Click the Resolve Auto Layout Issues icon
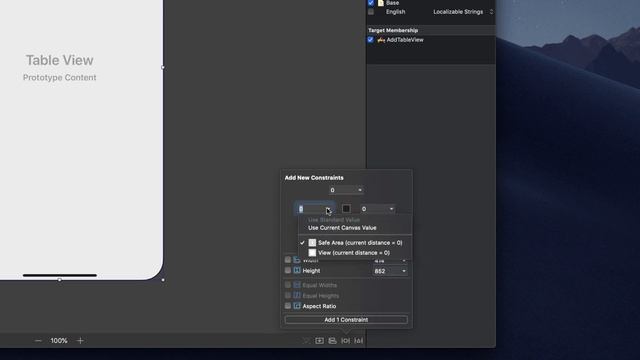Viewport: 640px width, 360px height. (358, 340)
